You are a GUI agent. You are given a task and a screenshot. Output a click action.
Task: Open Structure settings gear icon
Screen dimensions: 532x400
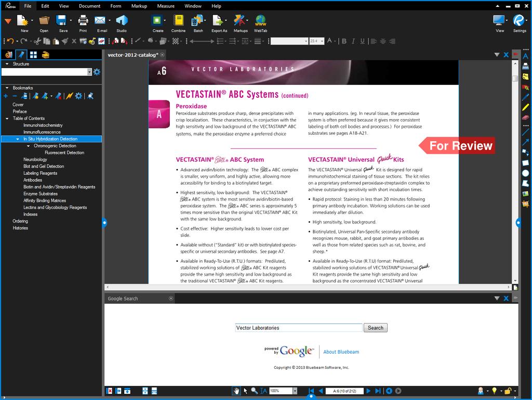(97, 72)
